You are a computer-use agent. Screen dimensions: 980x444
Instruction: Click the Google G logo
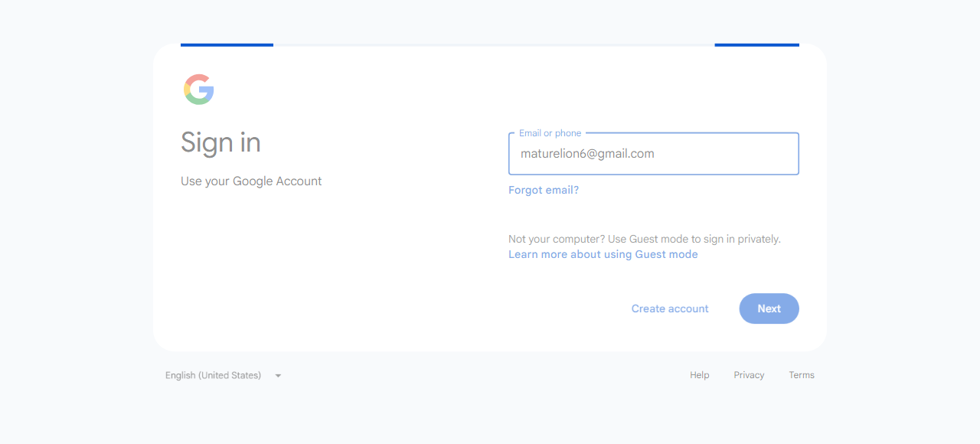(x=198, y=90)
